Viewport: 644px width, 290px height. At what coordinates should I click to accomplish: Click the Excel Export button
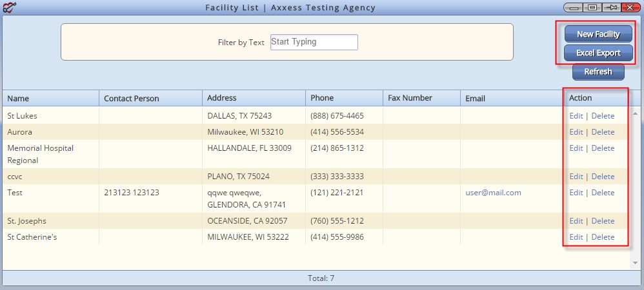598,53
